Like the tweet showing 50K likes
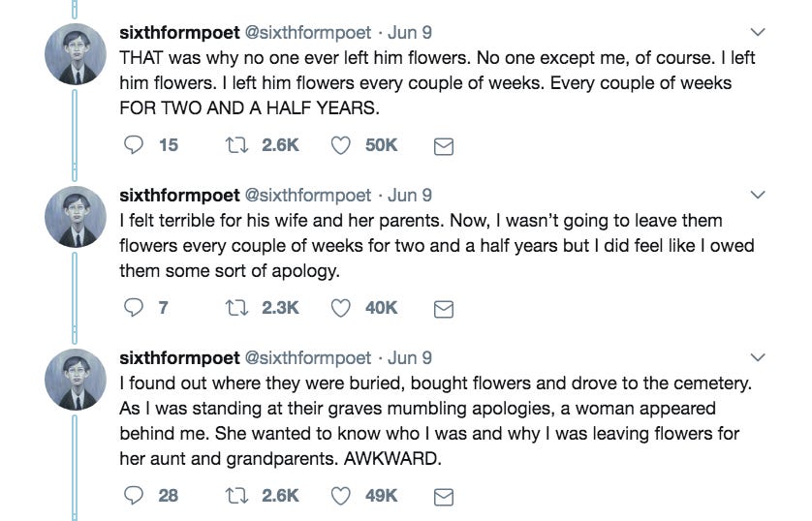812x521 pixels. click(341, 146)
